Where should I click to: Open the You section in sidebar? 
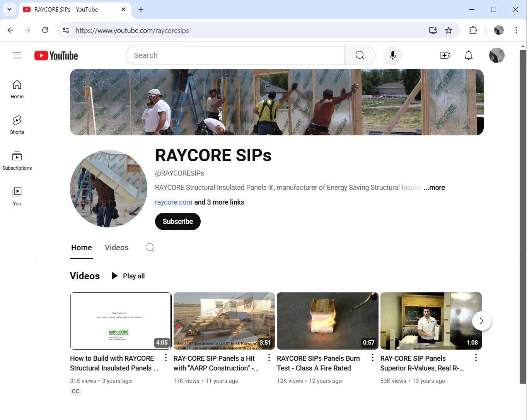coord(17,196)
